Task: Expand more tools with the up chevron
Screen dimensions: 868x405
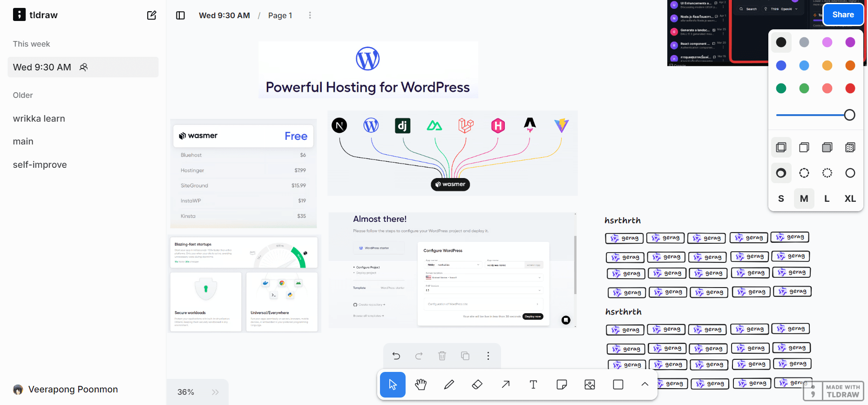Action: [x=645, y=384]
